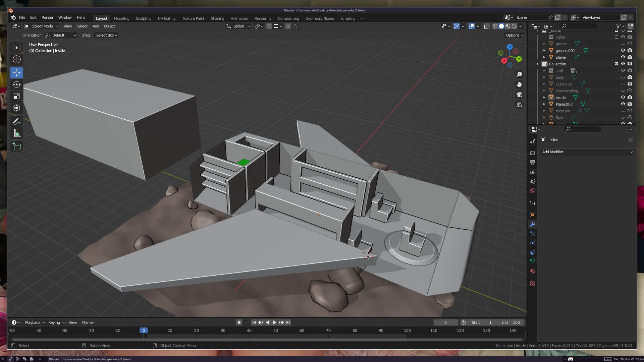
Task: Open the Material properties tab
Action: [x=533, y=271]
